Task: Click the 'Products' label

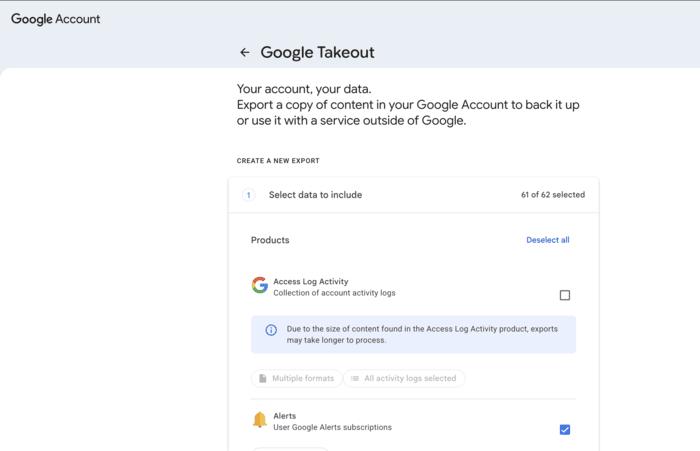Action: tap(270, 240)
